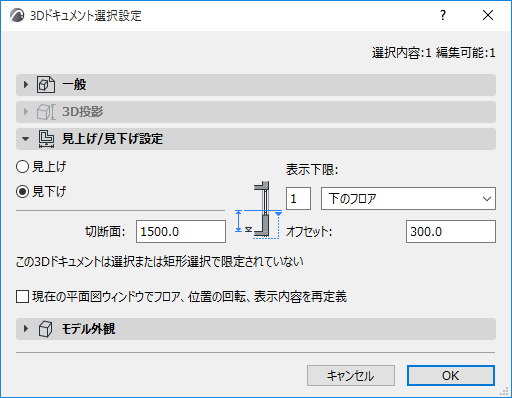Select the 見上げ radio button
Image resolution: width=512 pixels, height=398 pixels.
pyautogui.click(x=22, y=166)
